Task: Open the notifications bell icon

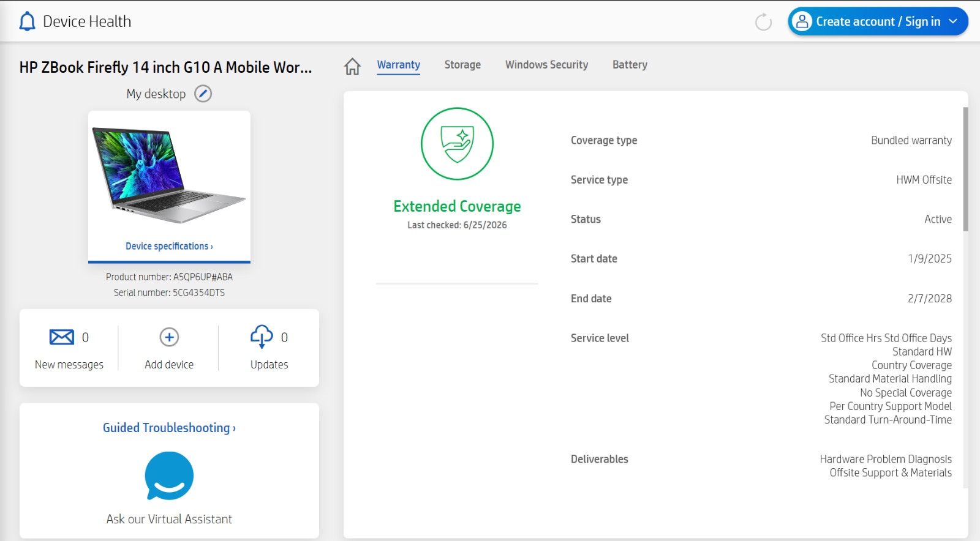Action: pos(27,21)
